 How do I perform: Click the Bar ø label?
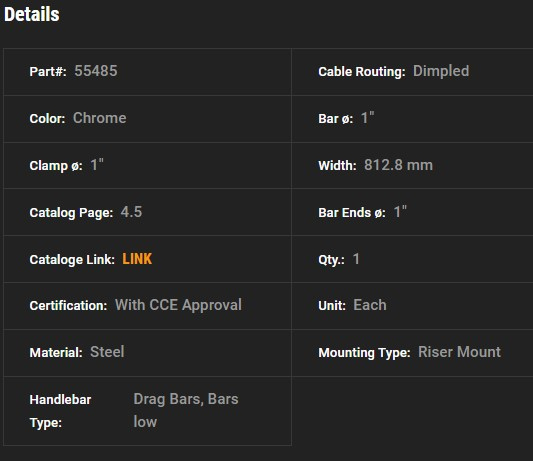pos(336,119)
